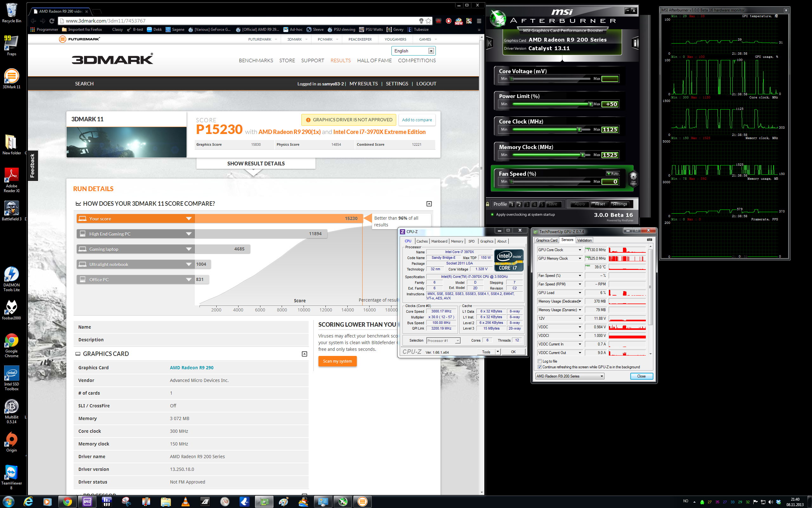Click the Chrome address bar URL

point(106,21)
